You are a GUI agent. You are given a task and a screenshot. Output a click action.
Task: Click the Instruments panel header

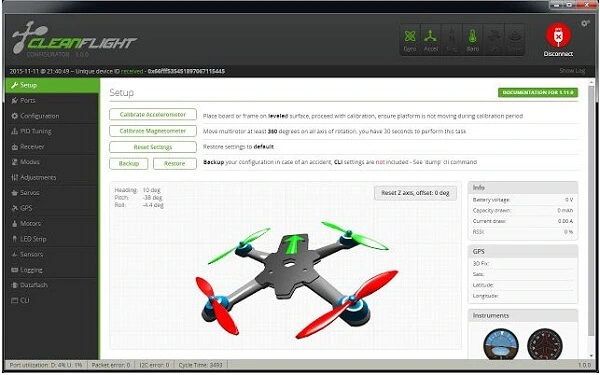coord(523,316)
